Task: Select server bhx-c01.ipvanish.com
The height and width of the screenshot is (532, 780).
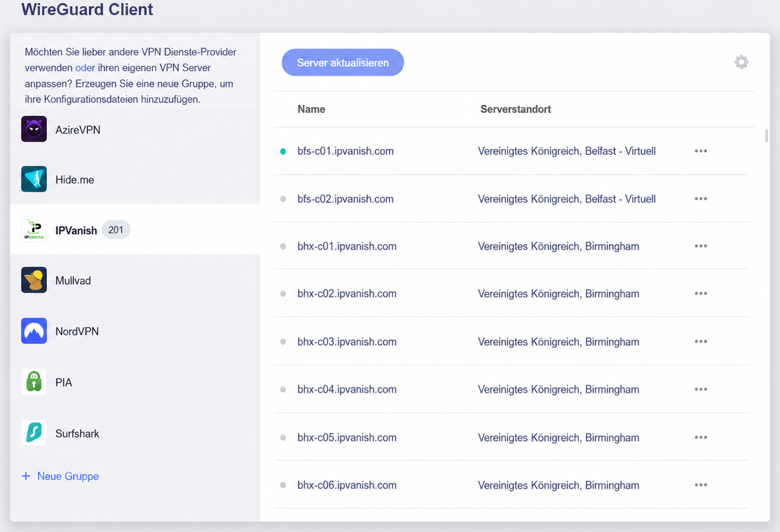Action: pyautogui.click(x=347, y=246)
